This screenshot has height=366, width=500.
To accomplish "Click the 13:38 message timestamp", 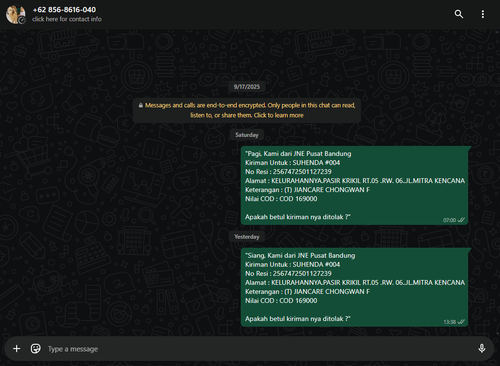I will tap(449, 322).
